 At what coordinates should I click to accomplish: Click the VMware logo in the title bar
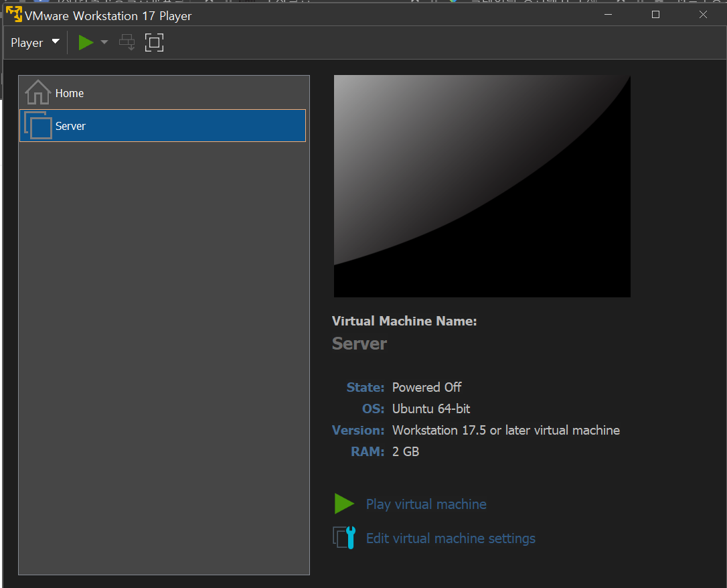14,14
